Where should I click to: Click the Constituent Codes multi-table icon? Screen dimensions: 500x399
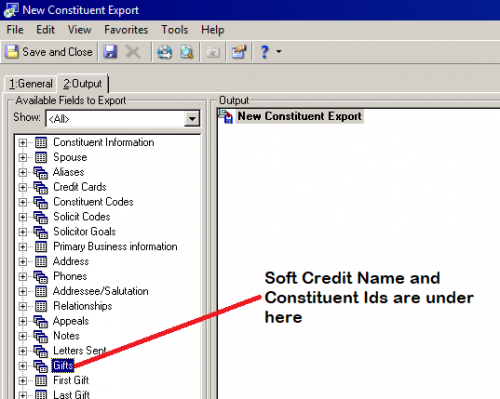tap(41, 203)
